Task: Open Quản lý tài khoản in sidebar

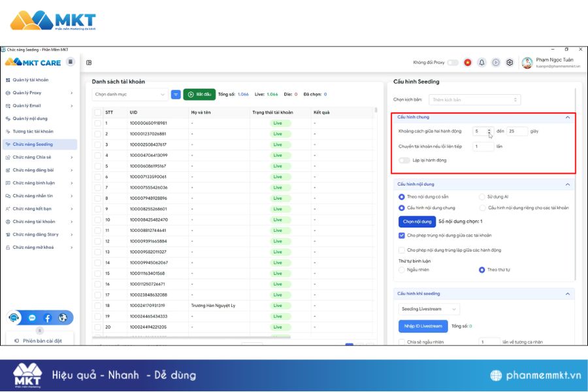Action: click(30, 80)
